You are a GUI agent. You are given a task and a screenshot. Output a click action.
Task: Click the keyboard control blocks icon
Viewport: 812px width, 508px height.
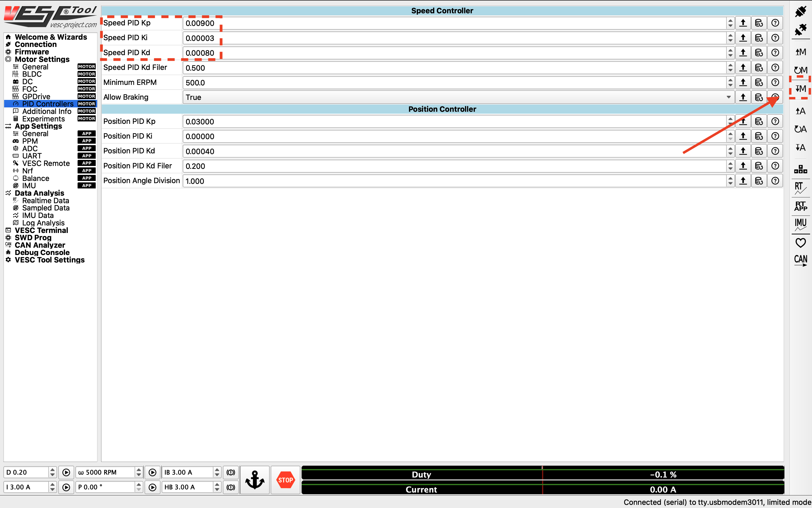pyautogui.click(x=801, y=169)
